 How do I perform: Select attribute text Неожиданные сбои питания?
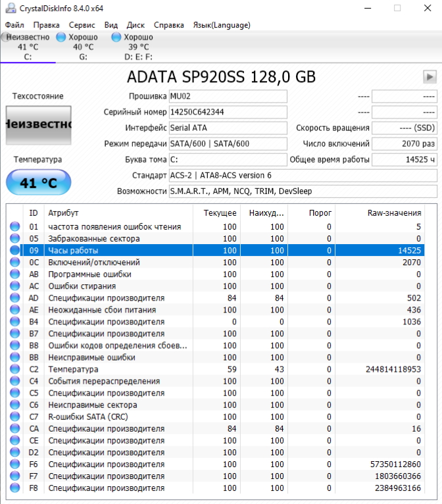click(102, 310)
